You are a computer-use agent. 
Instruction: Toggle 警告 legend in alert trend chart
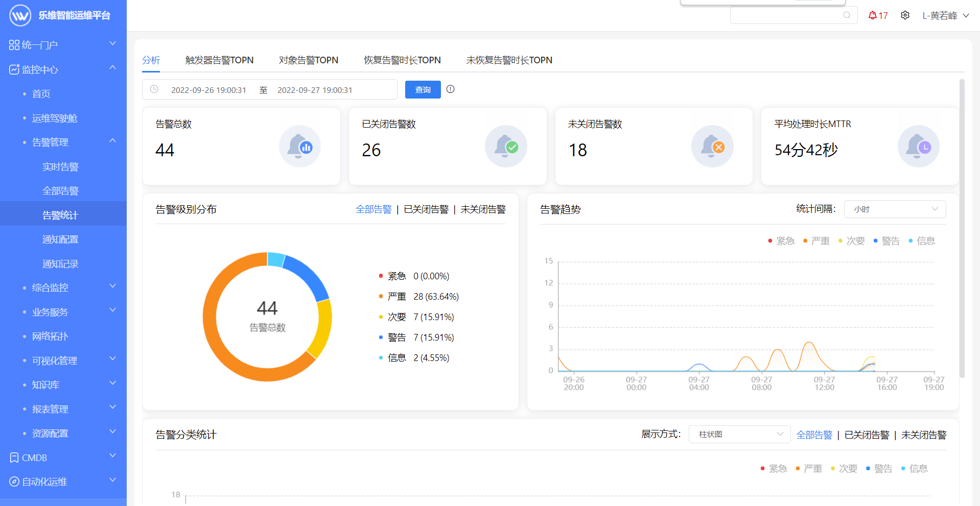point(886,240)
